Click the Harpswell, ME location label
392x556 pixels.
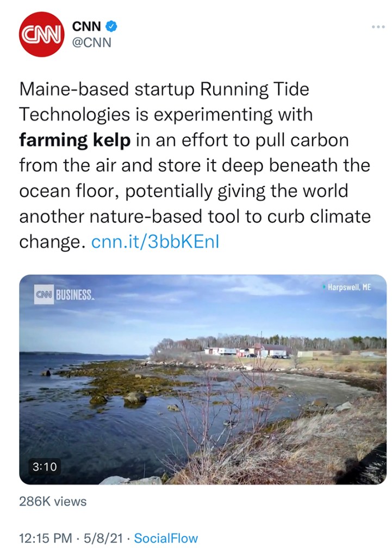click(349, 287)
